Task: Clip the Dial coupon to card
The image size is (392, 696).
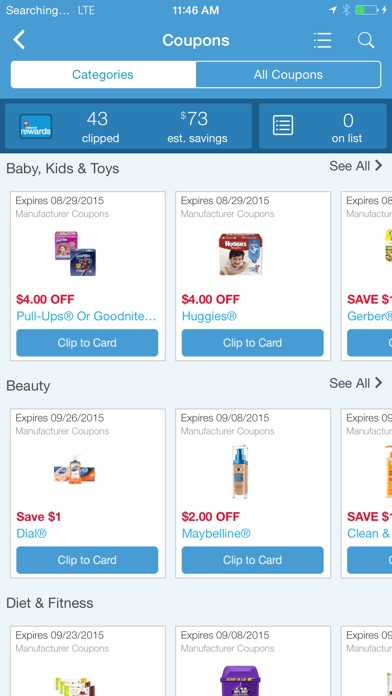Action: coord(87,560)
